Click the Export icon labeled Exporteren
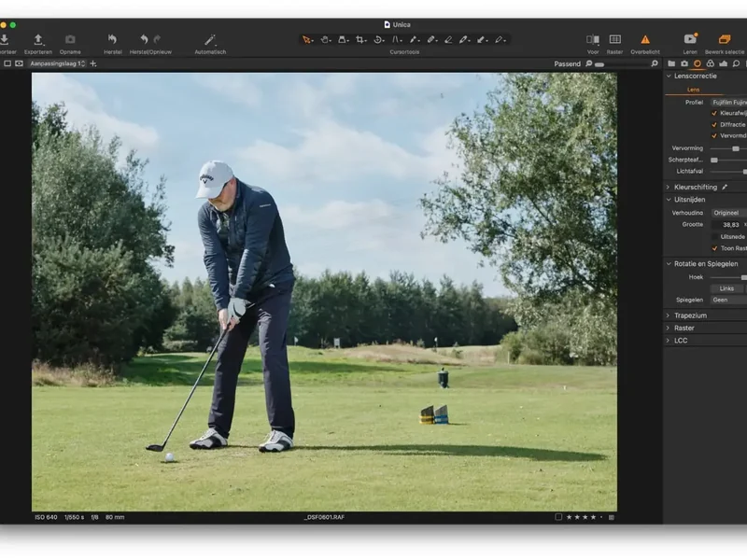The image size is (747, 560). [38, 39]
